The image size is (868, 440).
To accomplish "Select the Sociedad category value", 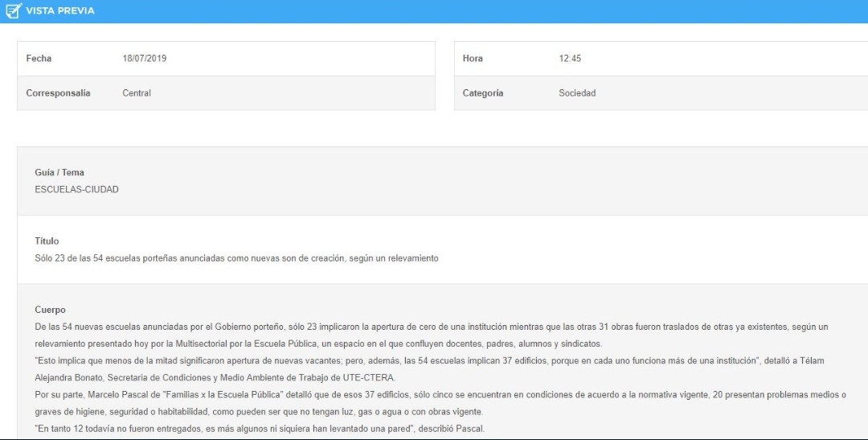I will (577, 93).
